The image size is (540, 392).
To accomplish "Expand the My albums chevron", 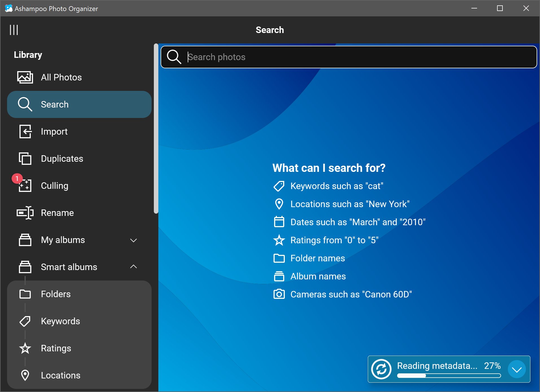I will point(134,240).
